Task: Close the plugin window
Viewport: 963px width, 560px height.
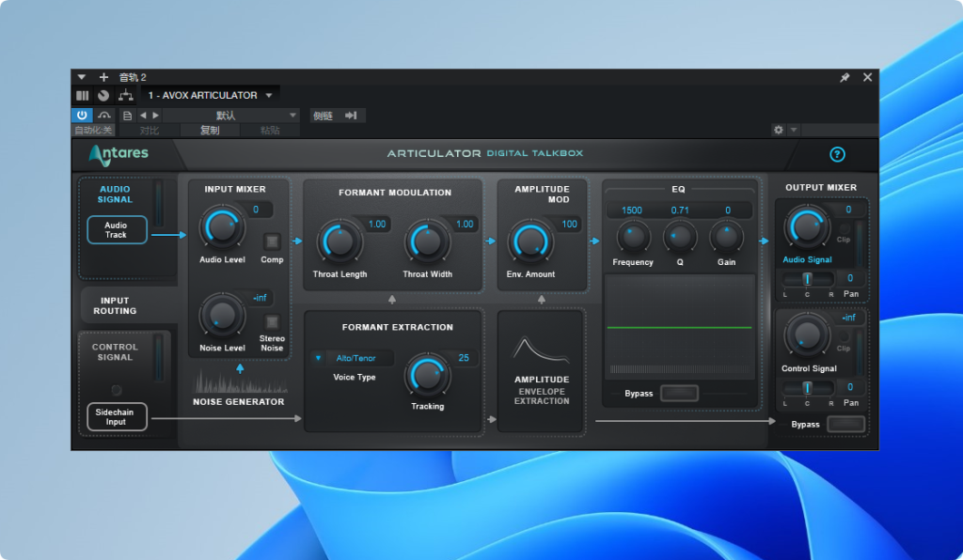Action: pyautogui.click(x=867, y=77)
